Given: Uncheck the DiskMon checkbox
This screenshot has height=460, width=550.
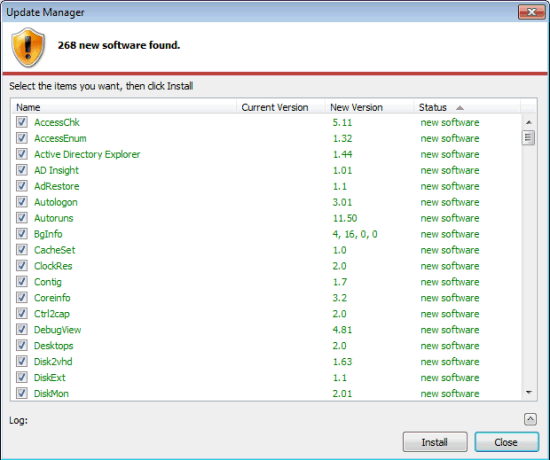Looking at the screenshot, I should [22, 393].
